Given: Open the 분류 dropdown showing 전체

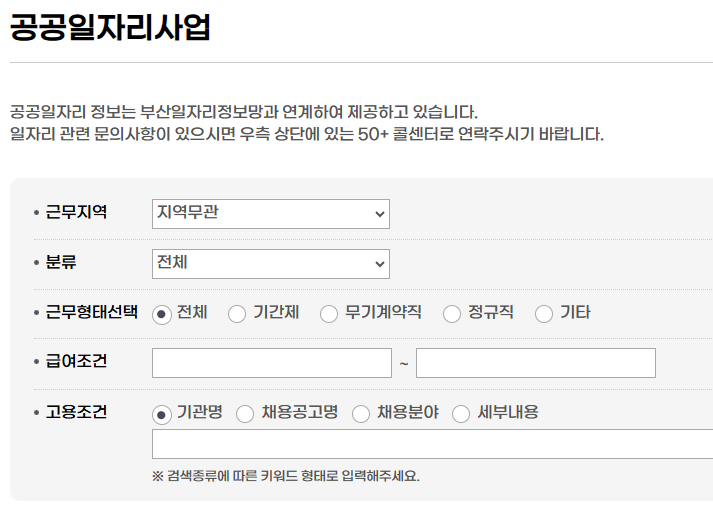Looking at the screenshot, I should tap(271, 264).
